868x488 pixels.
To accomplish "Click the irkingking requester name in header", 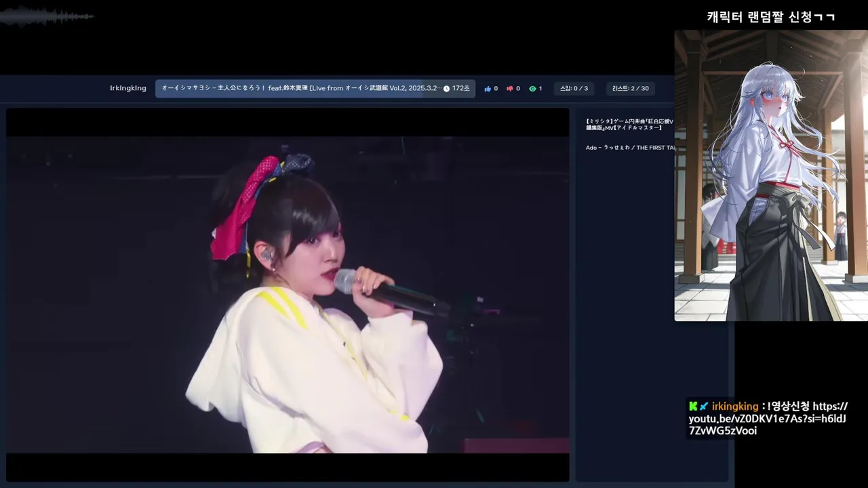I will 128,89.
